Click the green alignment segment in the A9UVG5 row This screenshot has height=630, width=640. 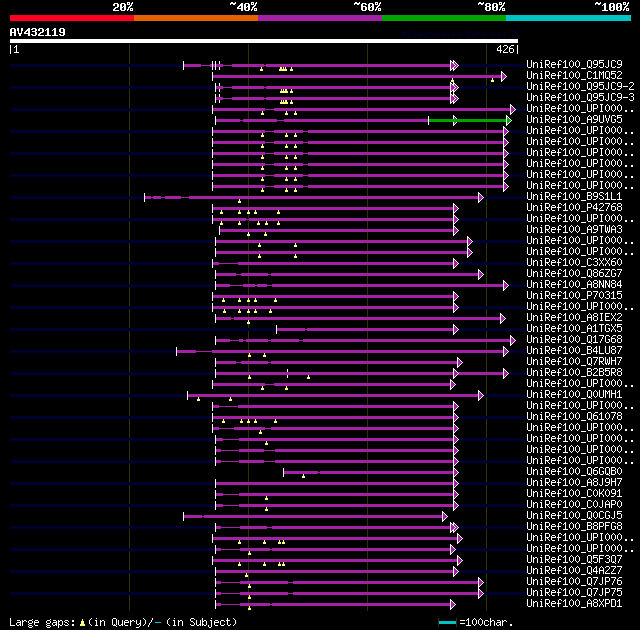(x=468, y=120)
